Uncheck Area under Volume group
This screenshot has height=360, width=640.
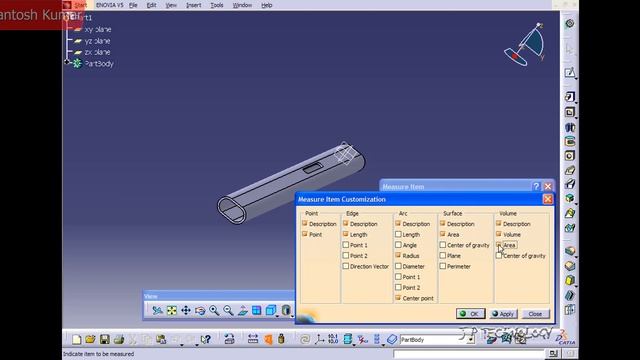(x=499, y=245)
